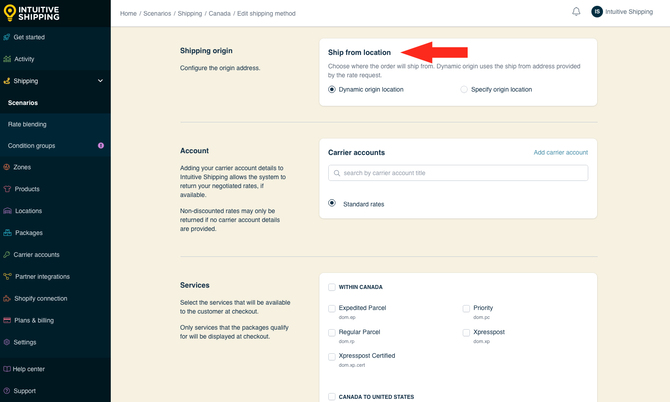The image size is (670, 402).
Task: Click the Intuitive Shipping logo
Action: point(31,13)
